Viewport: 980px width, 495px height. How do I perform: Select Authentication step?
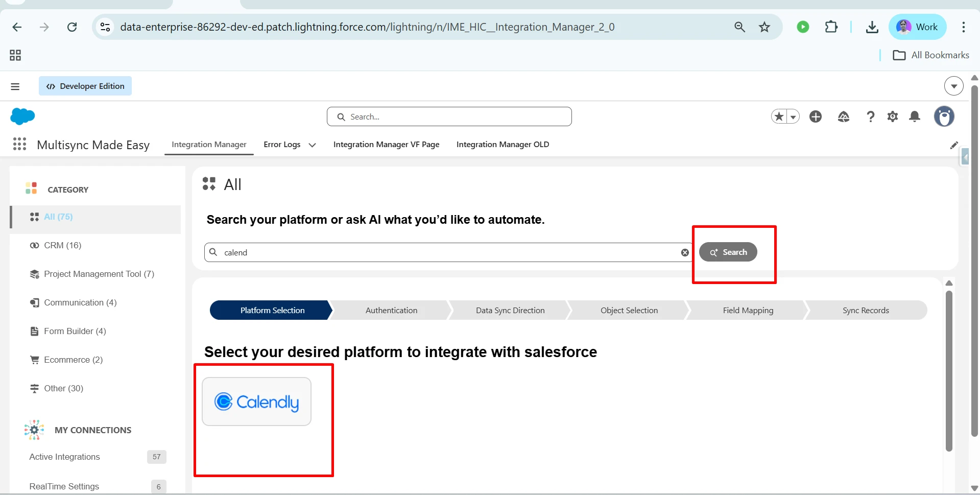coord(391,310)
